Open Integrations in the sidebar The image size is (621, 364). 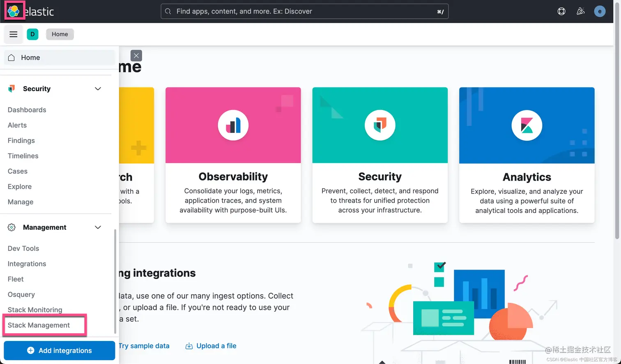pyautogui.click(x=27, y=264)
